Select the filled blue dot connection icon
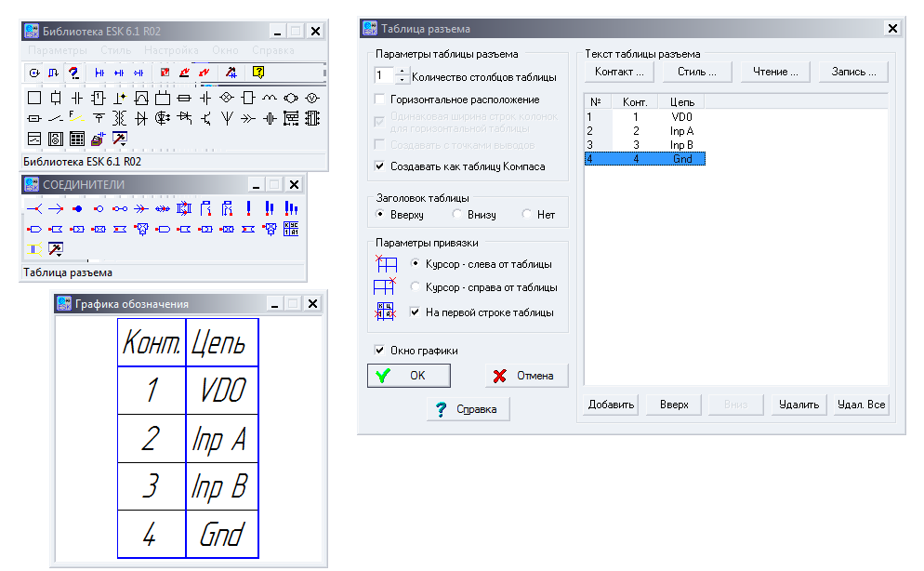 click(x=77, y=208)
